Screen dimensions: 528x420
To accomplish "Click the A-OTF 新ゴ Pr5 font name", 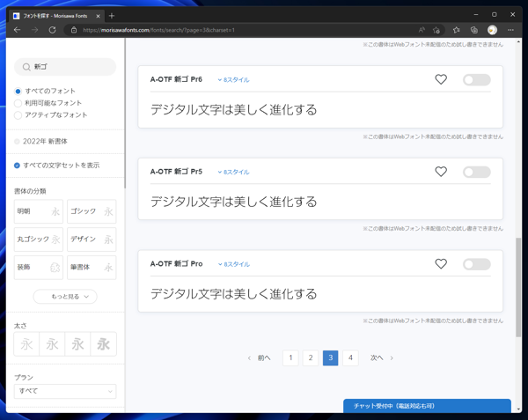I will 176,172.
